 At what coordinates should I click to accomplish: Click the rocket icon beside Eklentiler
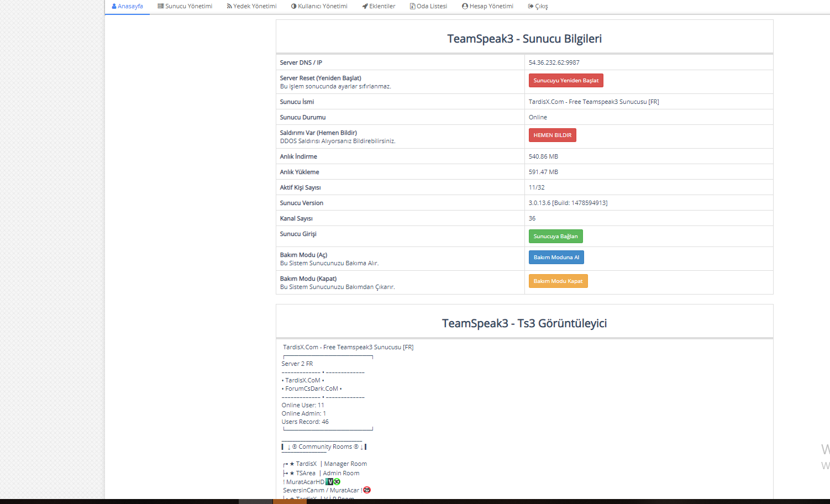[365, 6]
